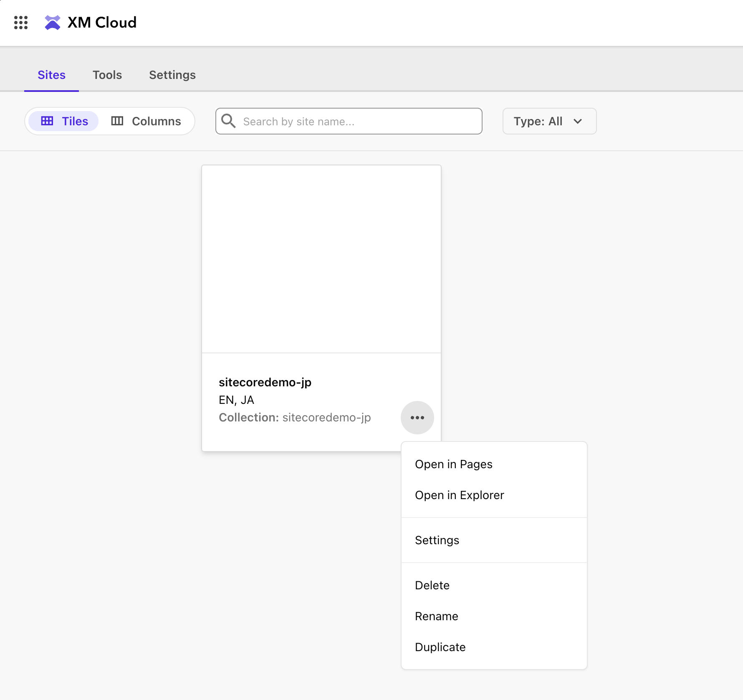Switch to Tiles view

click(63, 121)
